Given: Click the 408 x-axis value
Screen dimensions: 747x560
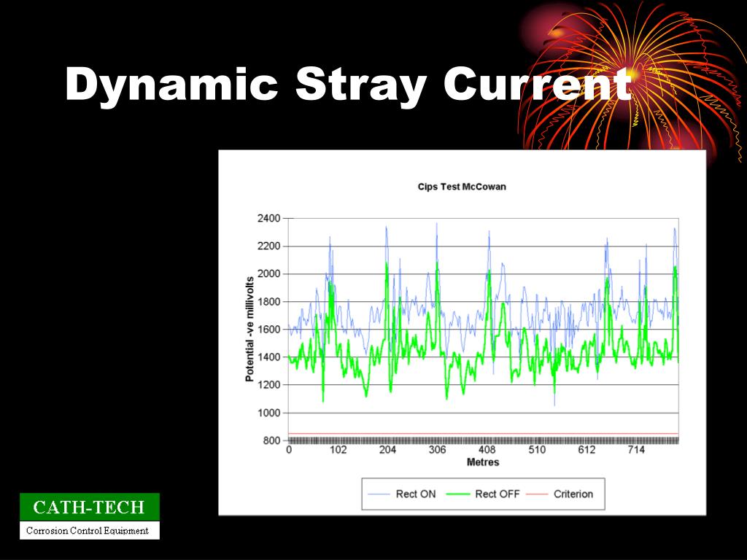Looking at the screenshot, I should 487,450.
